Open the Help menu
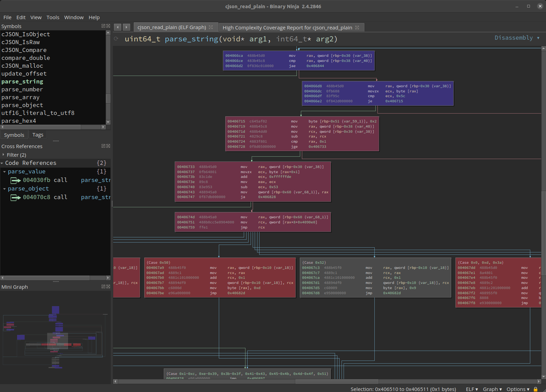 [x=94, y=17]
